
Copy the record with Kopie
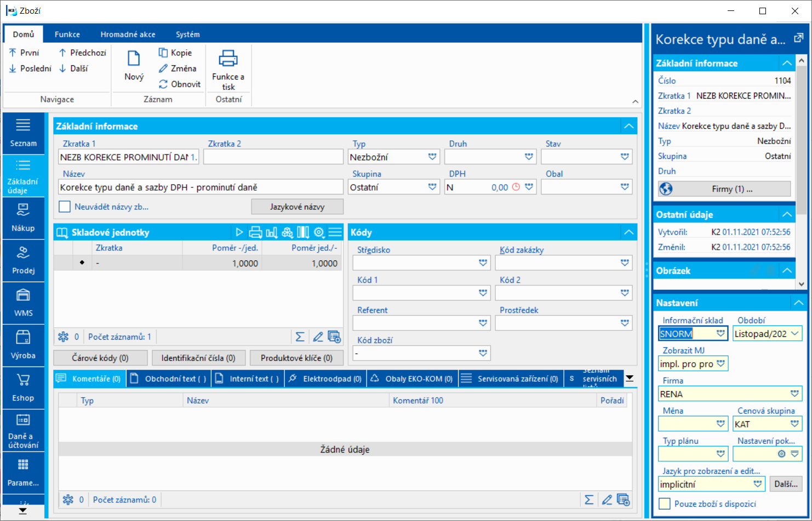point(175,53)
